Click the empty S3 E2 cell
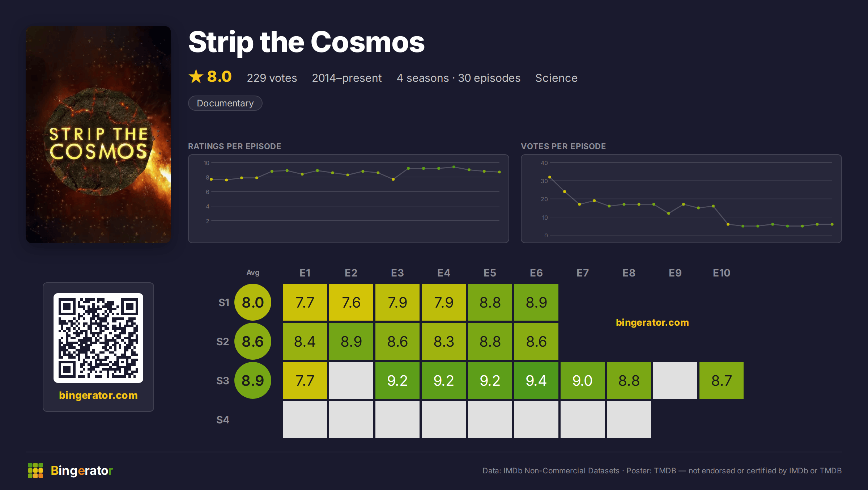Screen dimensions: 868x490 click(351, 380)
